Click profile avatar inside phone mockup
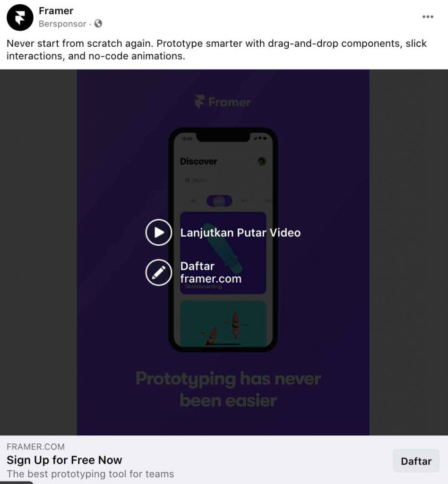 click(262, 161)
